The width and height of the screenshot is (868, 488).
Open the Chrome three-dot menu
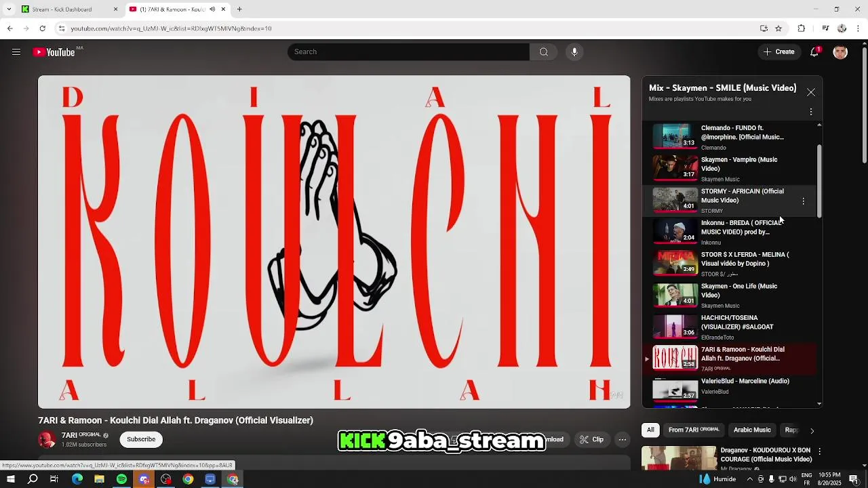pos(859,28)
